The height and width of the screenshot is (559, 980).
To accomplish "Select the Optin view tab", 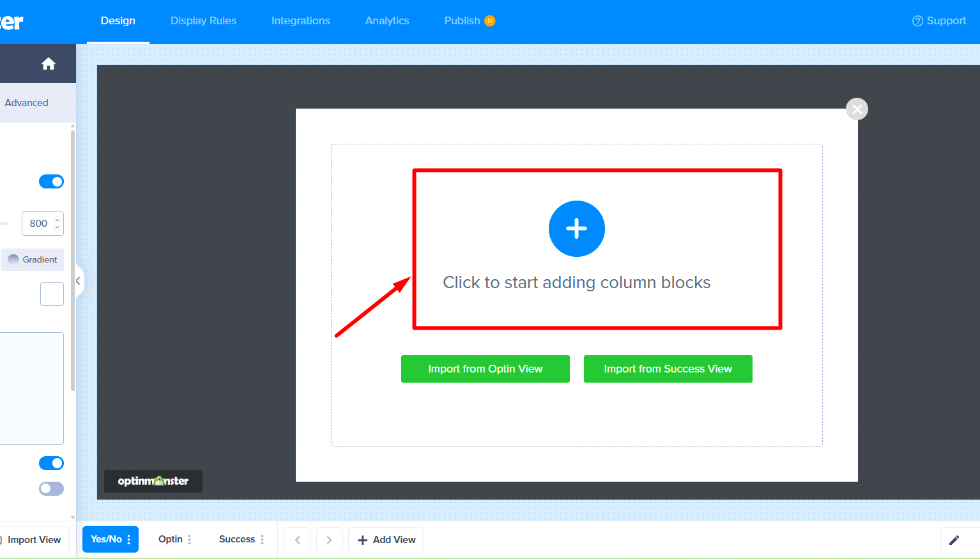I will [x=171, y=539].
